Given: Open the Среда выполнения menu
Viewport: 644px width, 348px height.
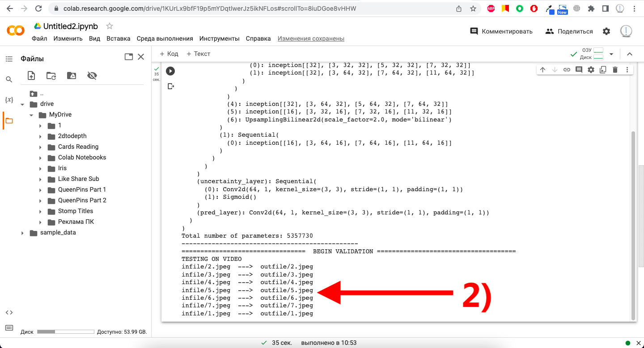Looking at the screenshot, I should tap(165, 38).
